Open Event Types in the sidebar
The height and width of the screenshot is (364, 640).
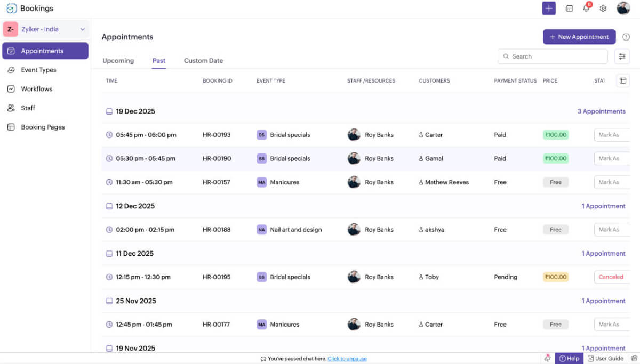38,70
